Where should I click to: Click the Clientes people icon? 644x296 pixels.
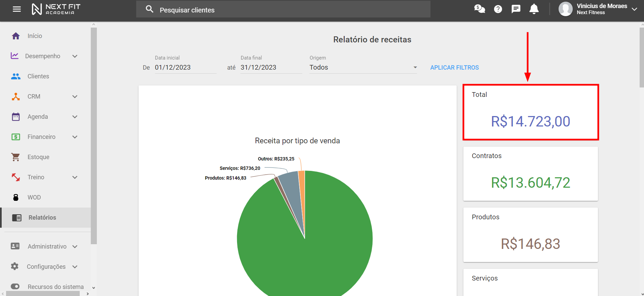click(16, 76)
